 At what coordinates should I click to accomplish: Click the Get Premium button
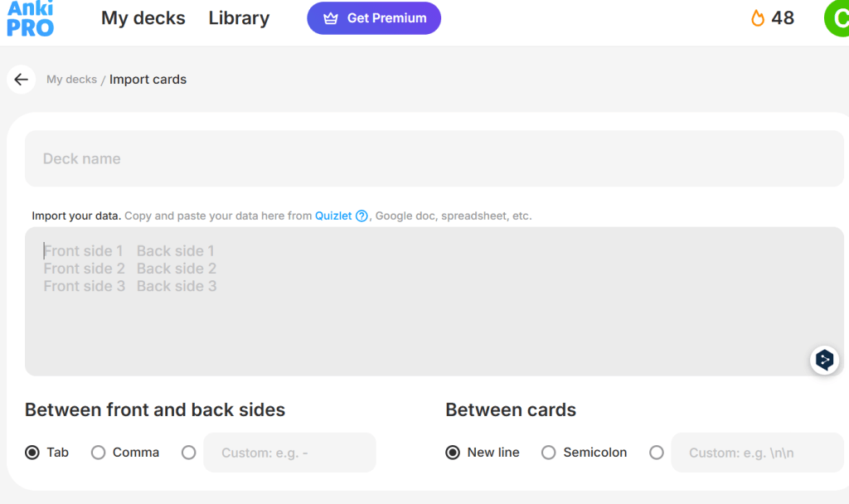[x=374, y=18]
